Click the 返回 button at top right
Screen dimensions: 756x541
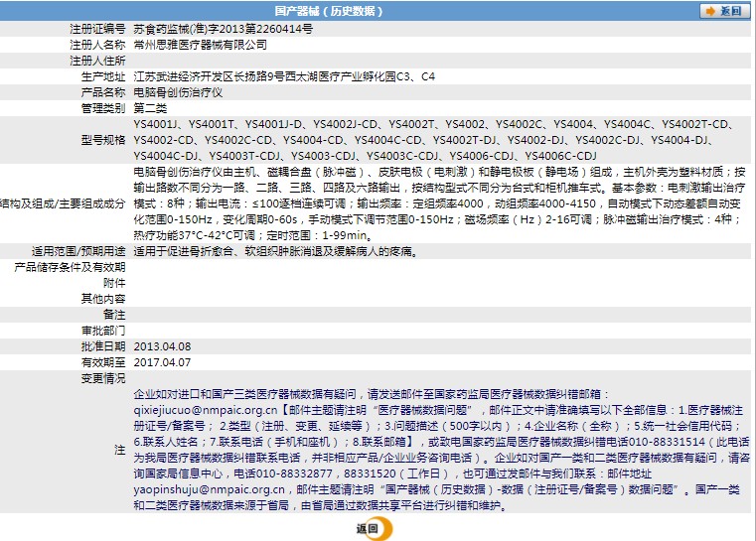[x=724, y=11]
